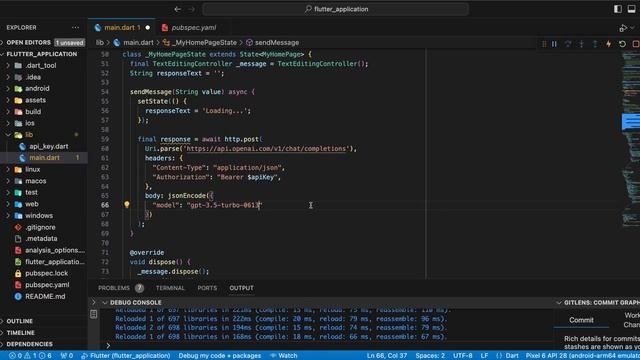Image resolution: width=640 pixels, height=360 pixels.
Task: Expand the android folder
Action: tap(44, 88)
